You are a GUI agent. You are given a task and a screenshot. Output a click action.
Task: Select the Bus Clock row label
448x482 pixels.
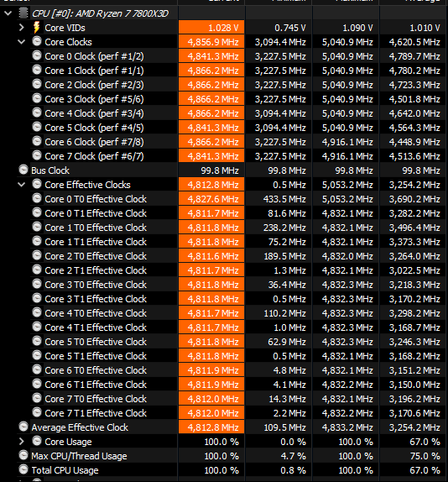(x=50, y=170)
